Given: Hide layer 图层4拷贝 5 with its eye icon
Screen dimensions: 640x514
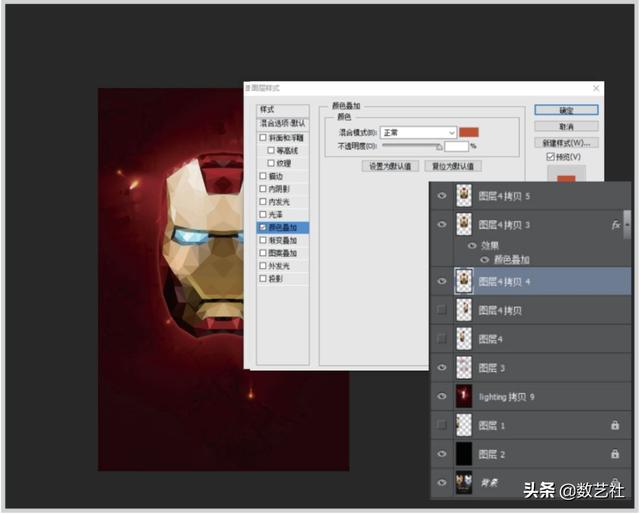Looking at the screenshot, I should 442,196.
